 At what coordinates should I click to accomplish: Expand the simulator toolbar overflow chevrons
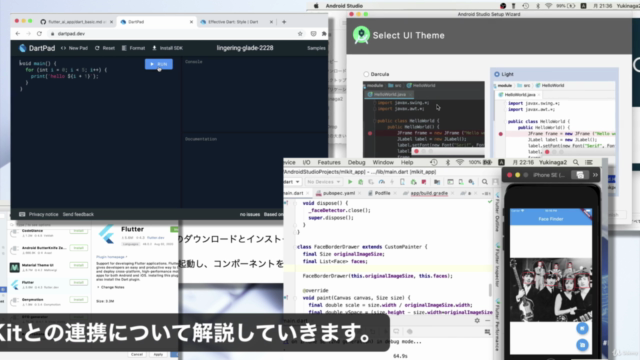[x=595, y=175]
